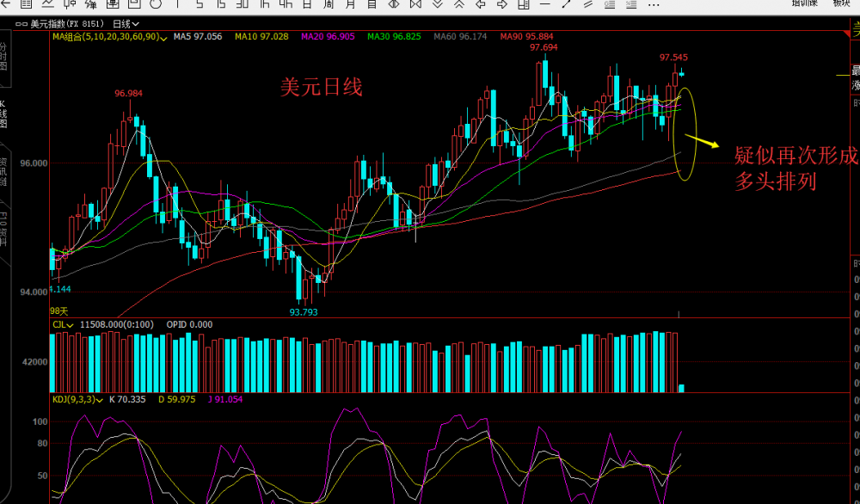Select the daily 日 period icon

tap(307, 3)
